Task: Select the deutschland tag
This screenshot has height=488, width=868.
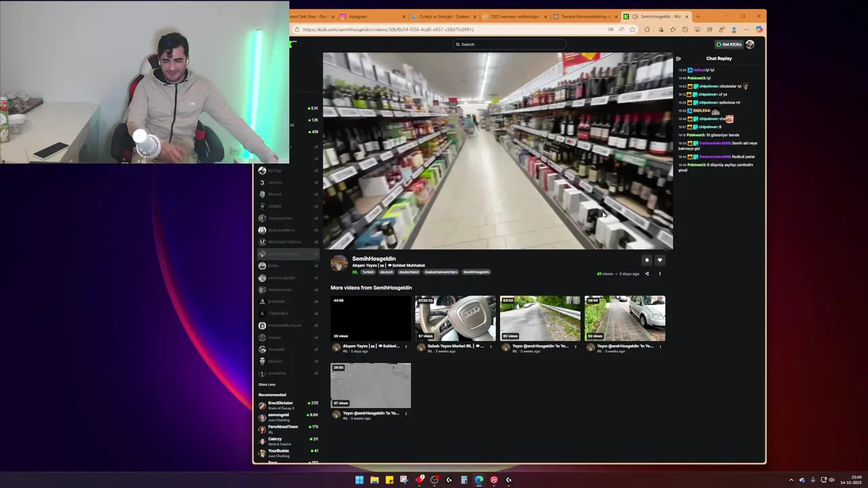Action: [x=409, y=272]
